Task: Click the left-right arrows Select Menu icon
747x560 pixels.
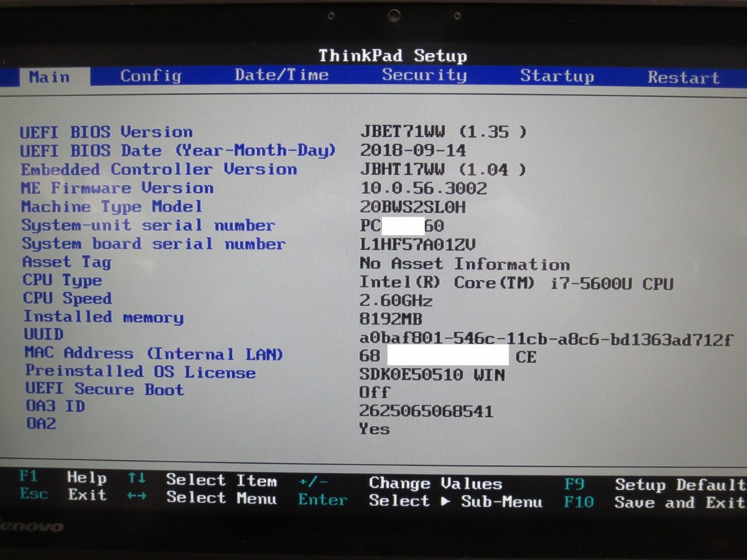Action: [136, 496]
